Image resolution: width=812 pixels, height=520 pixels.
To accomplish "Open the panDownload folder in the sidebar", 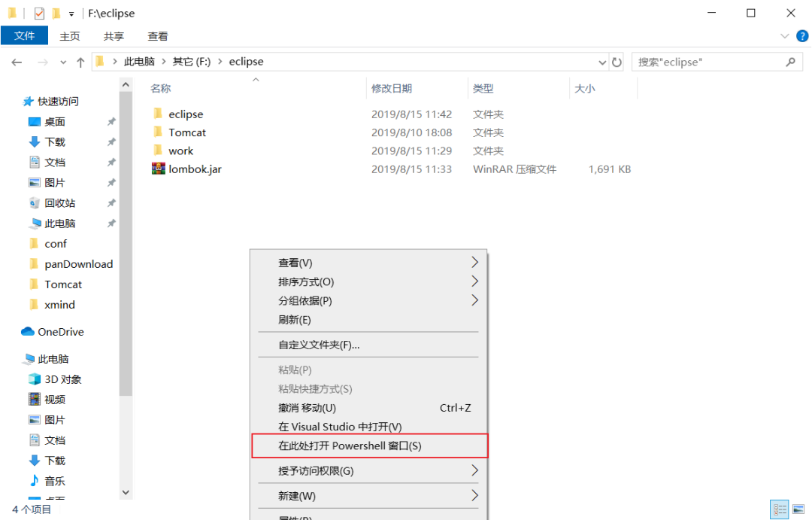I will coord(79,264).
